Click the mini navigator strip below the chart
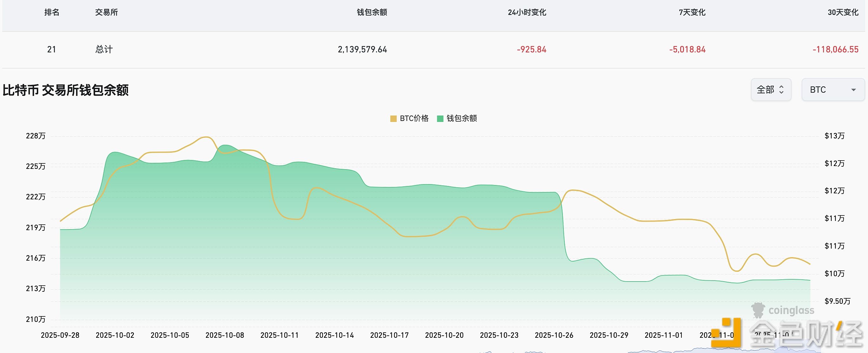 coord(434,351)
